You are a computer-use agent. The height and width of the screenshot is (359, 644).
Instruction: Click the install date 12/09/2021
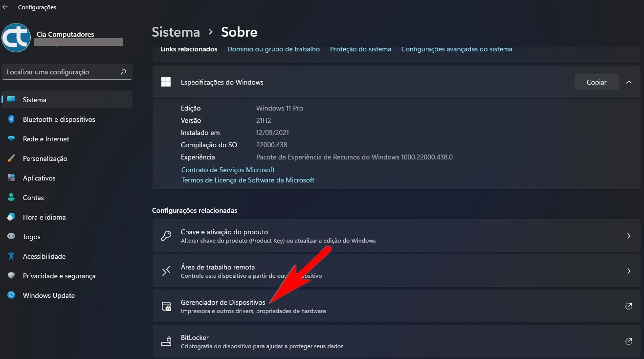[x=272, y=133]
